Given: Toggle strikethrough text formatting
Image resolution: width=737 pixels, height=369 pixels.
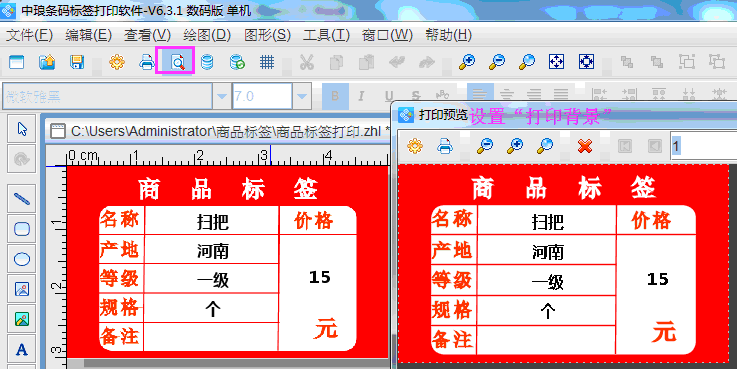Looking at the screenshot, I should (416, 96).
